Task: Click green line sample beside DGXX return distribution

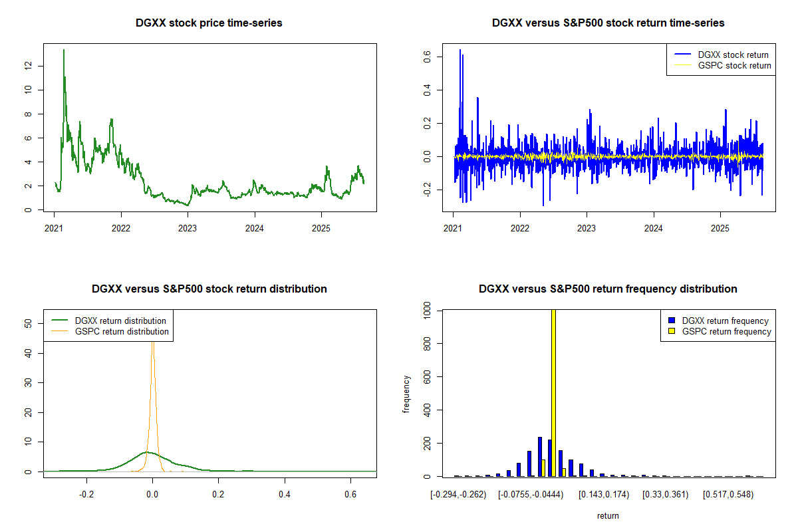Action: pos(60,321)
